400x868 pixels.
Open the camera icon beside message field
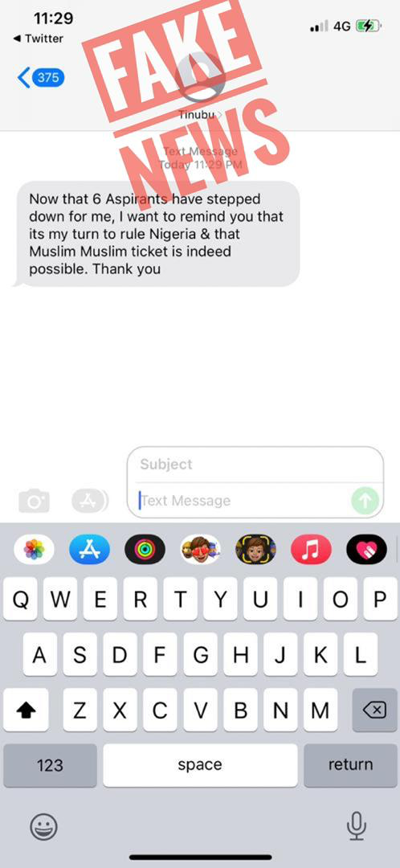point(34,501)
